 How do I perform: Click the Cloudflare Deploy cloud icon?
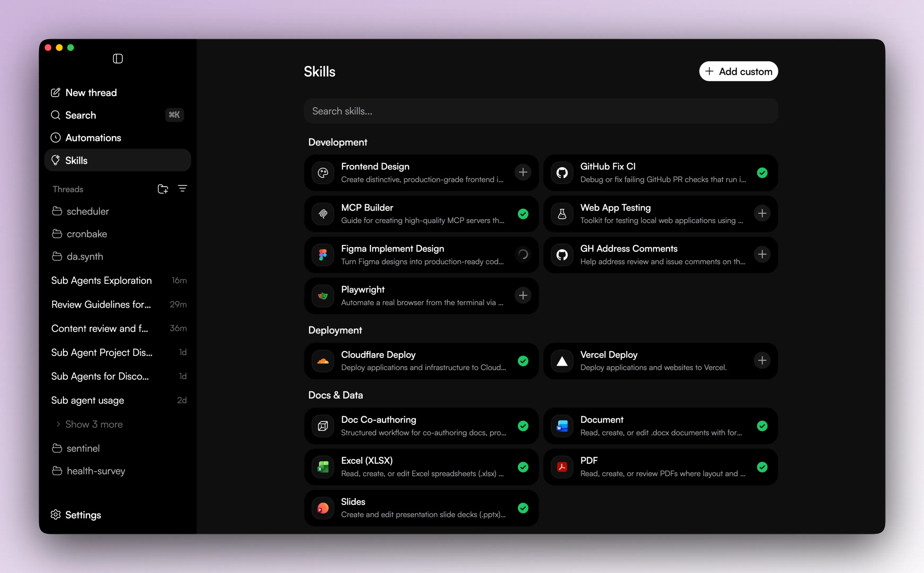coord(323,361)
